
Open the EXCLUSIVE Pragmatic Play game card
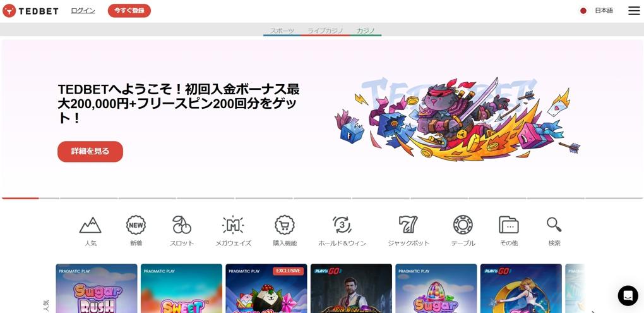266,288
